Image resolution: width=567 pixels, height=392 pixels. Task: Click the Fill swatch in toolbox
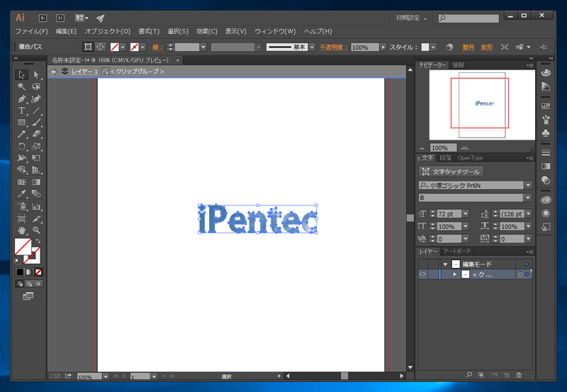tap(23, 246)
